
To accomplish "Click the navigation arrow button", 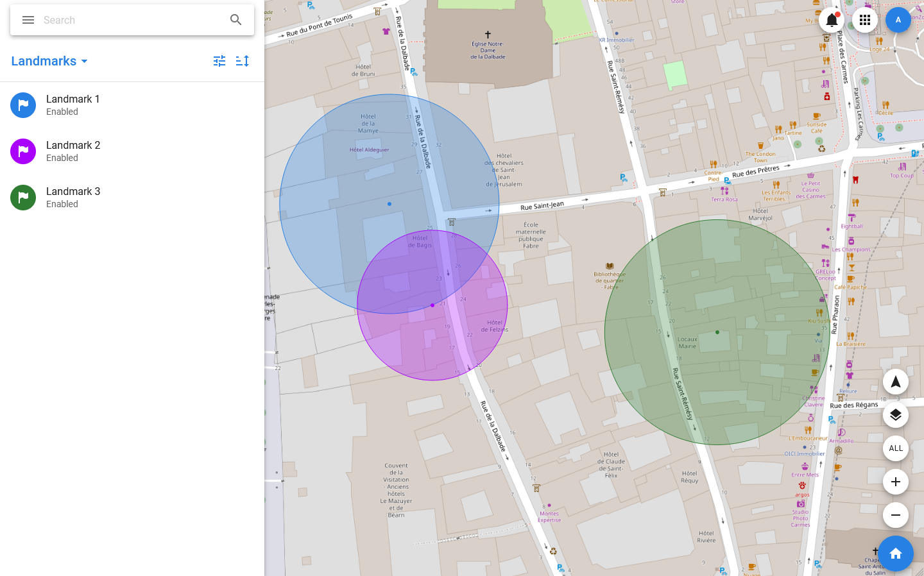I will [895, 382].
